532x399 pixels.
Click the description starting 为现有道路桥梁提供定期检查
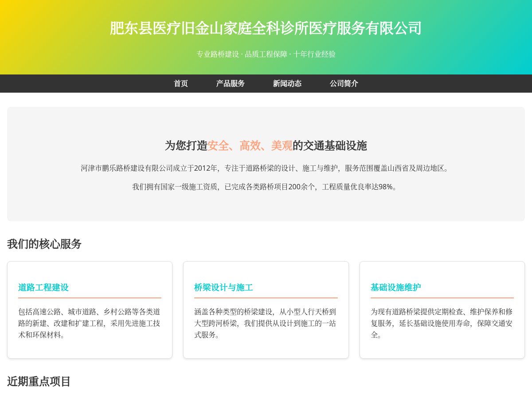[x=442, y=323]
